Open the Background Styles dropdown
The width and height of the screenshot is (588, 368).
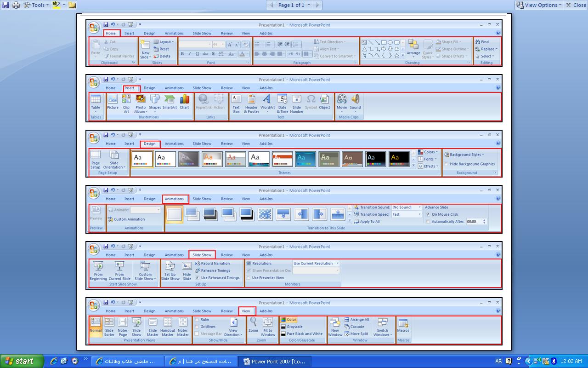464,155
